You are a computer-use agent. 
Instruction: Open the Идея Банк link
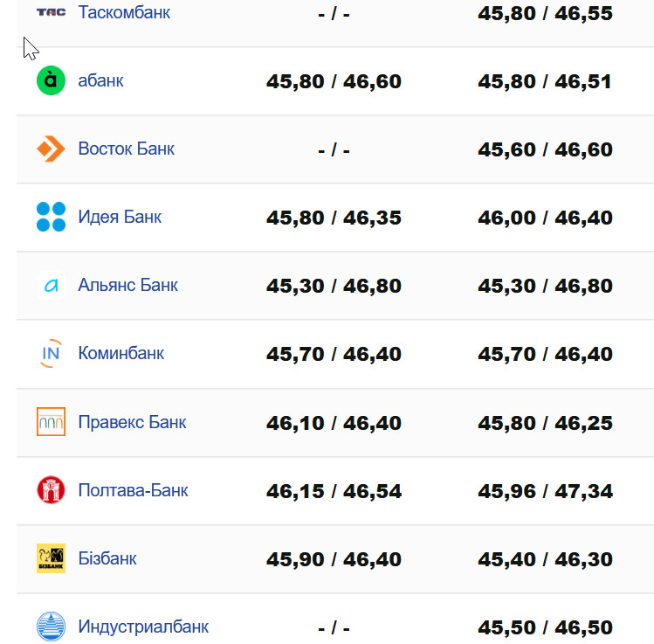click(120, 217)
